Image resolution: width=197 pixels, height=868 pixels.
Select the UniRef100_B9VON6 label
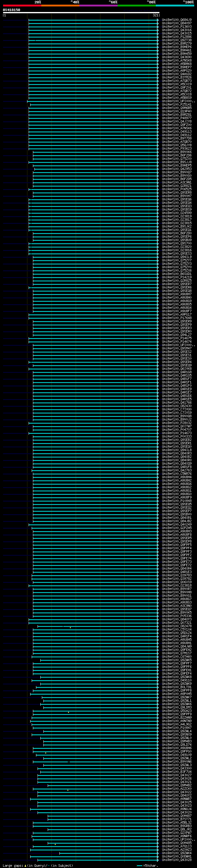pos(177,761)
